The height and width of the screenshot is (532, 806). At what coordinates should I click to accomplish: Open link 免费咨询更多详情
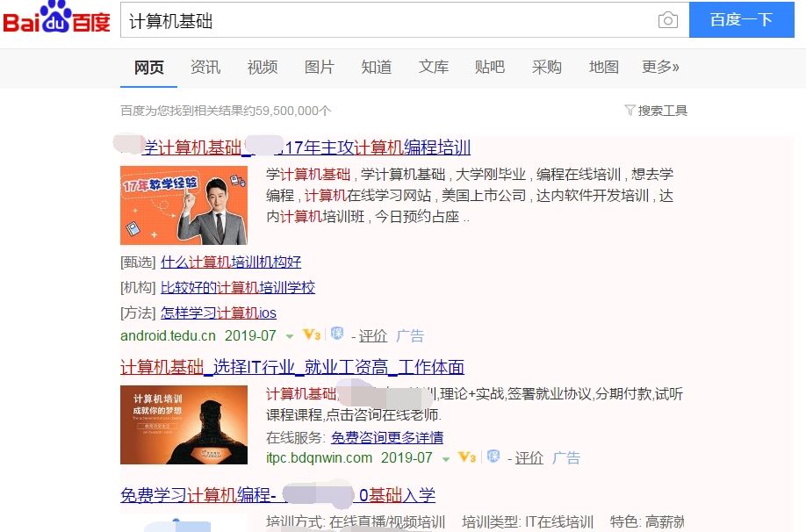[x=386, y=437]
